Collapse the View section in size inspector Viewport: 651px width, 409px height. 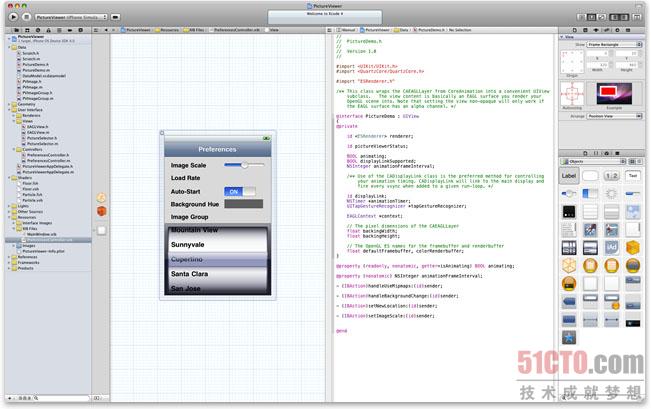point(562,37)
